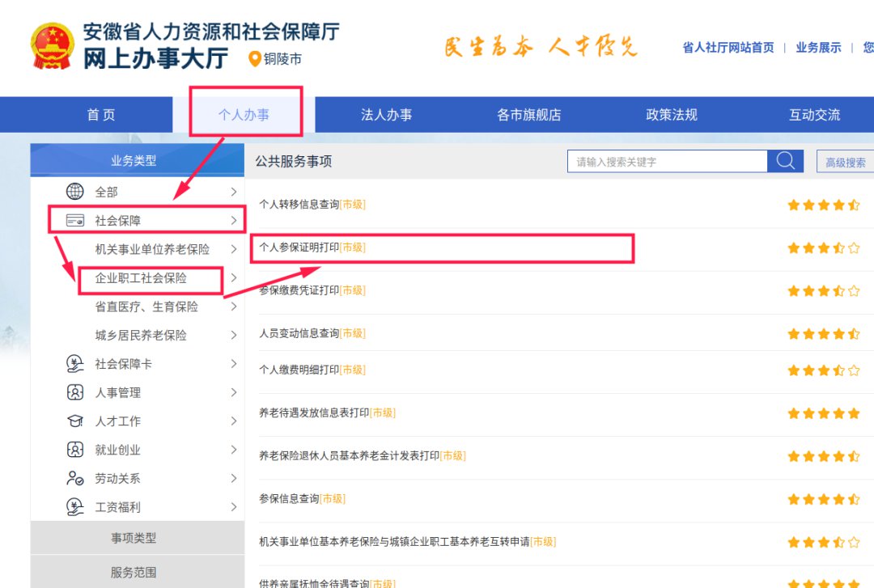Click the 社会保障卡 category icon

pos(74,364)
